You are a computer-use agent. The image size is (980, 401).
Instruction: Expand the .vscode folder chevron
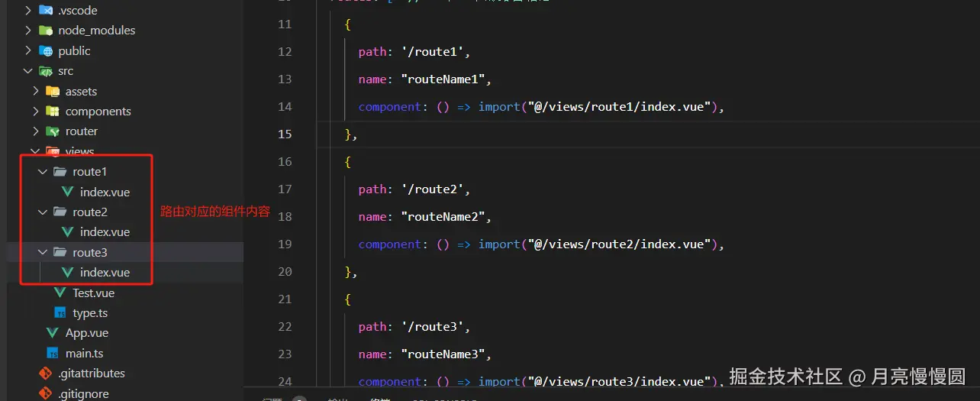(28, 11)
